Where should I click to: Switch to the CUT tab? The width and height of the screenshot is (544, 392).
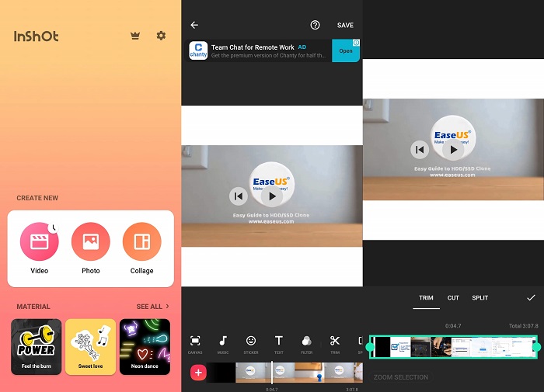click(x=453, y=298)
